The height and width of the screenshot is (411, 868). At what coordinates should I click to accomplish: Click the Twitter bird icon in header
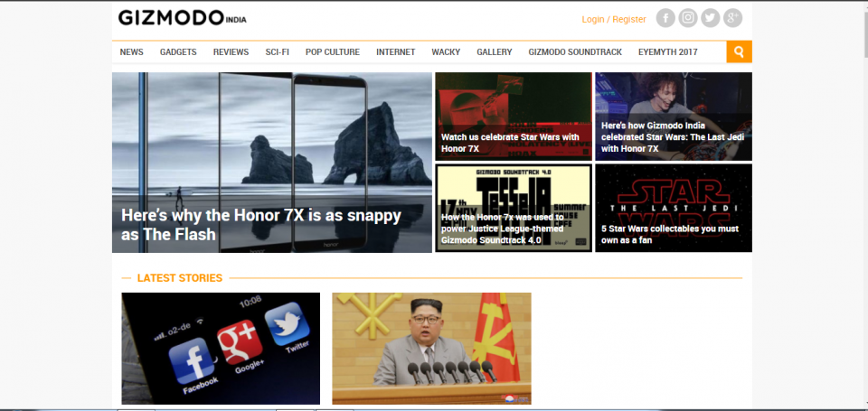coord(711,18)
